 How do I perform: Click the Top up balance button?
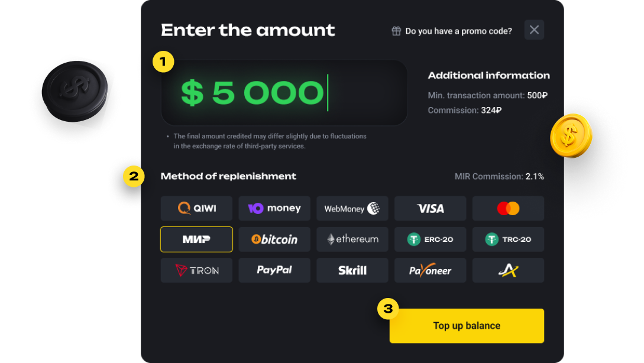(467, 326)
